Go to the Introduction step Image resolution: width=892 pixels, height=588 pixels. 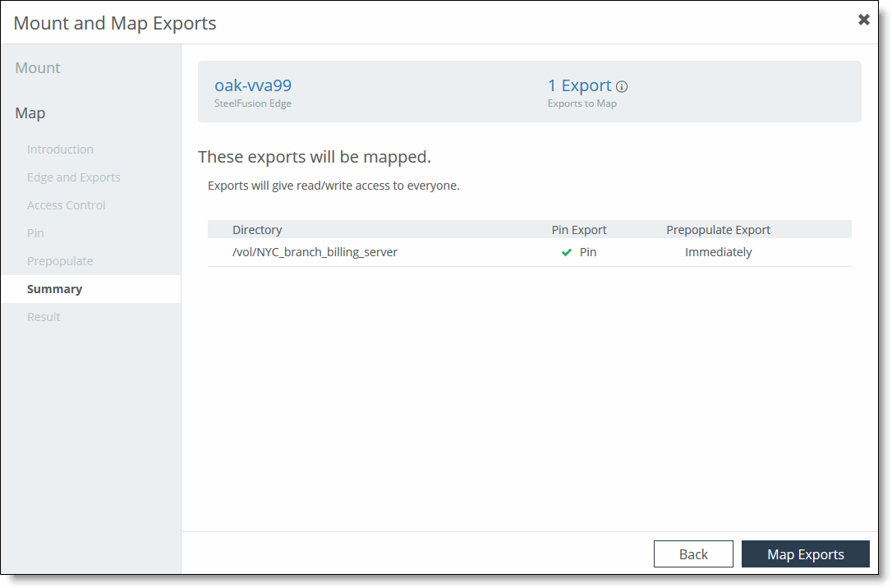point(60,149)
